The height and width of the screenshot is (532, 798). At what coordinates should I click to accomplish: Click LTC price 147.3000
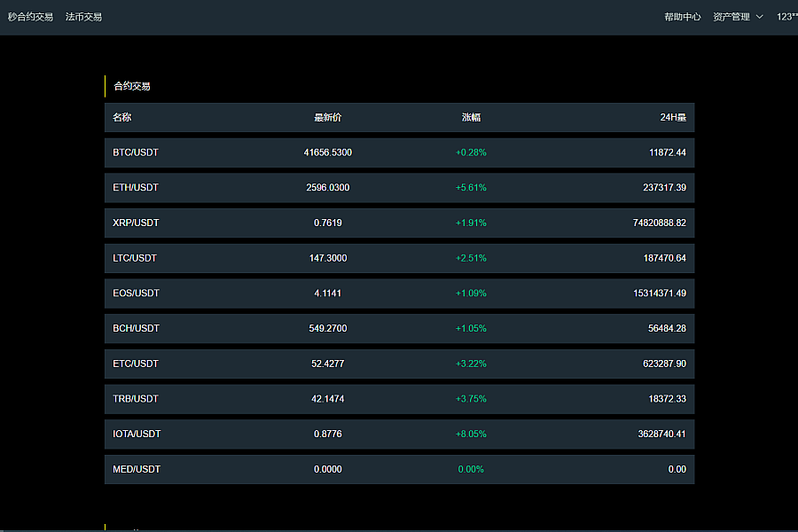coord(328,258)
